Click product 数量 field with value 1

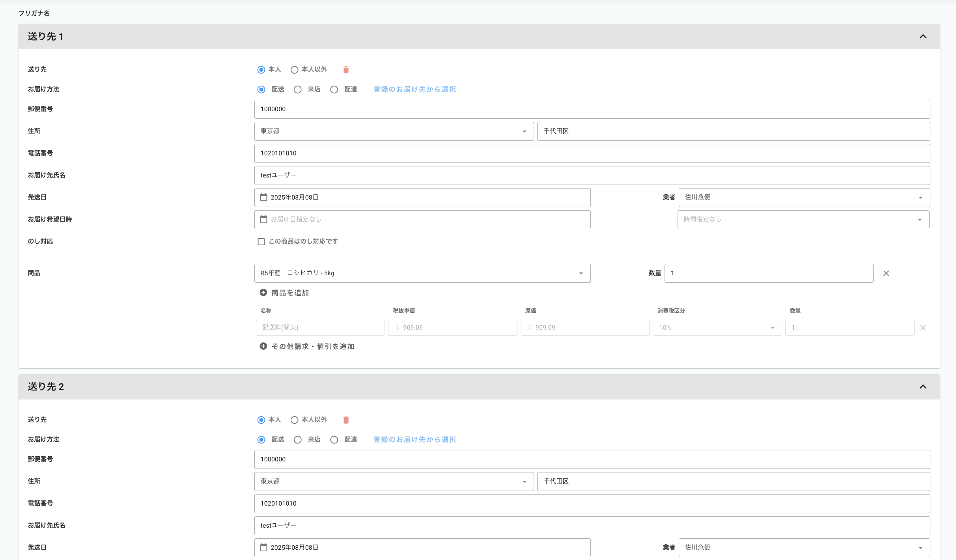pyautogui.click(x=769, y=273)
